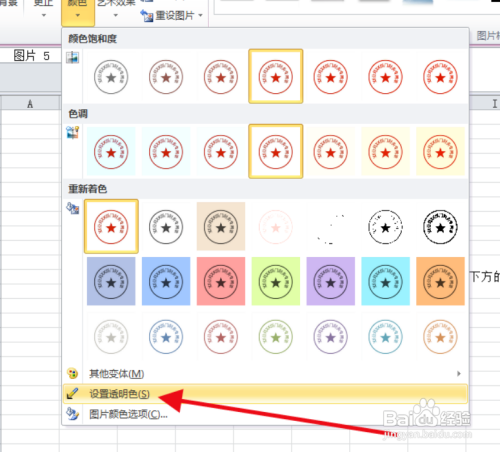Apply the dark green recolor swatch
Image resolution: width=500 pixels, height=452 pixels.
(x=276, y=281)
